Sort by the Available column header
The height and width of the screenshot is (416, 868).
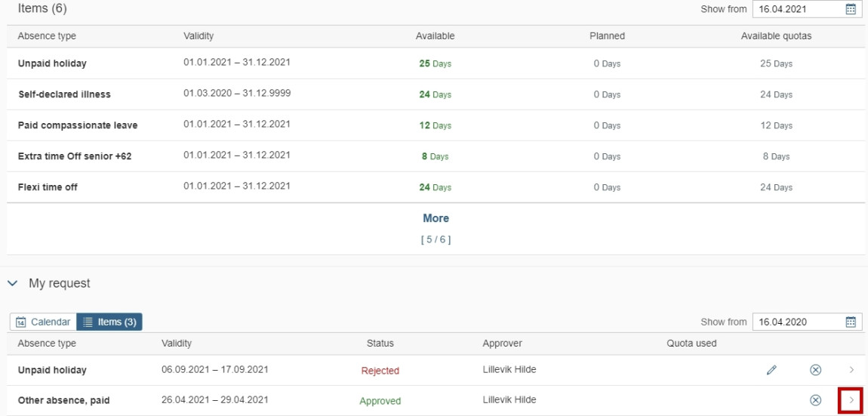pyautogui.click(x=435, y=36)
